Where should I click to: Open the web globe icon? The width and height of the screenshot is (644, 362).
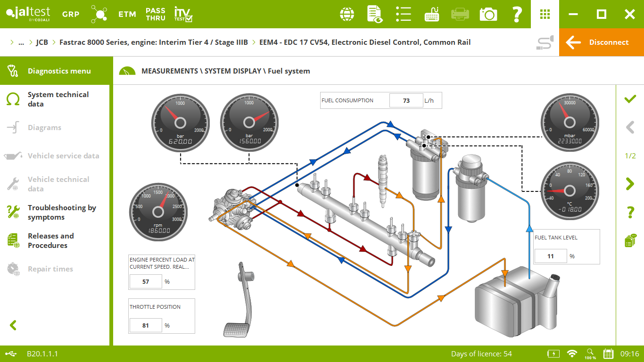pyautogui.click(x=347, y=14)
